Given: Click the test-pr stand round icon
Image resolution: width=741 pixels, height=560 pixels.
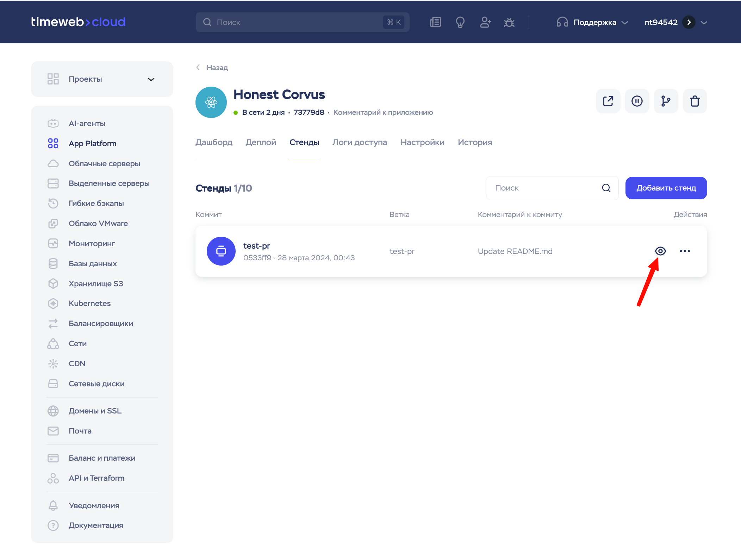Looking at the screenshot, I should click(221, 251).
